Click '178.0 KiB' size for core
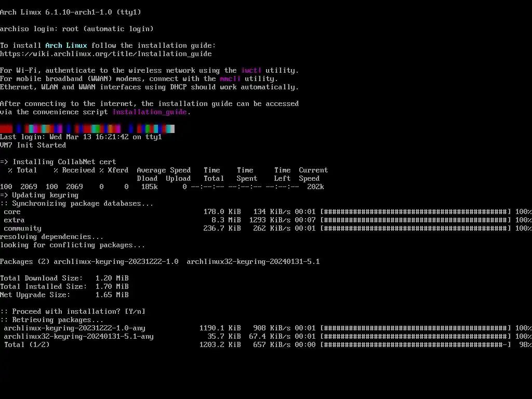This screenshot has height=399, width=532. [x=222, y=212]
